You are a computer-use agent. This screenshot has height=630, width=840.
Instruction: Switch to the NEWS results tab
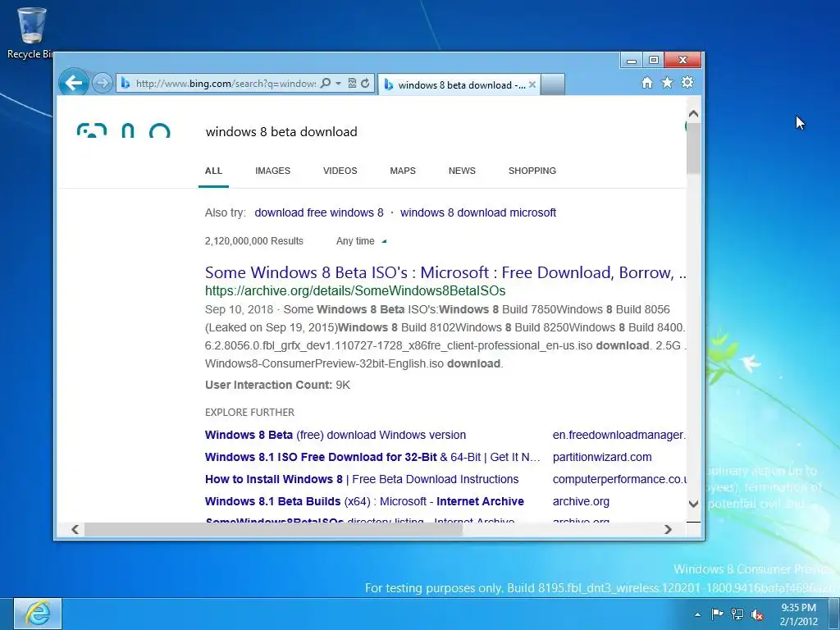pos(462,171)
